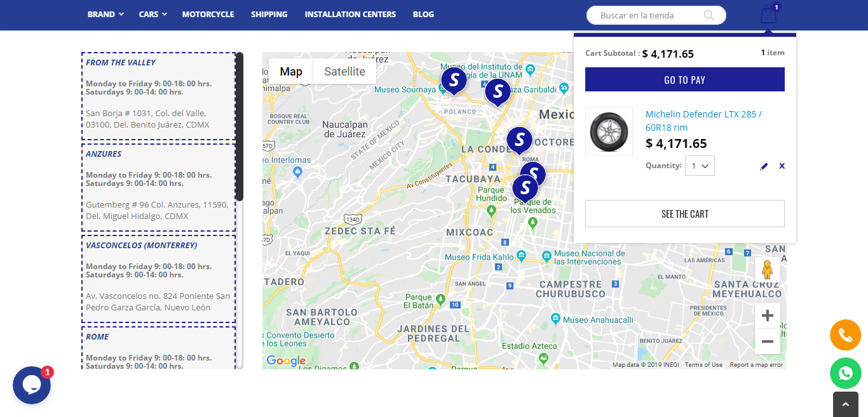Open map Terms of Use link
Viewport: 868px width, 417px height.
tap(703, 365)
